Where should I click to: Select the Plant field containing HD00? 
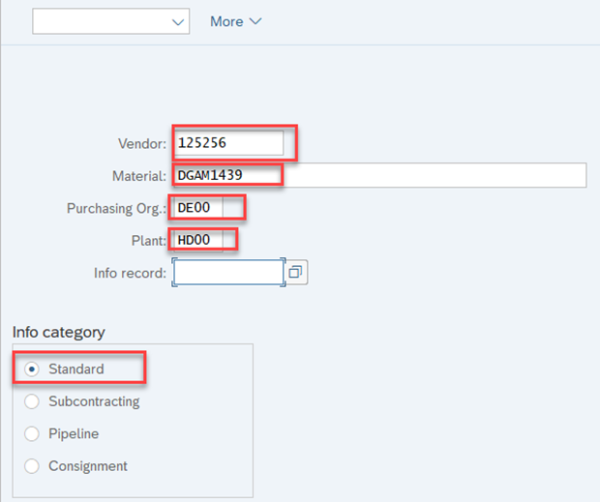(203, 240)
